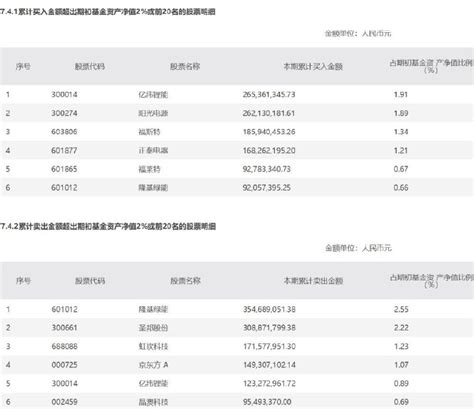Click the stock name beside code 300661
The height and width of the screenshot is (409, 474).
click(x=153, y=328)
